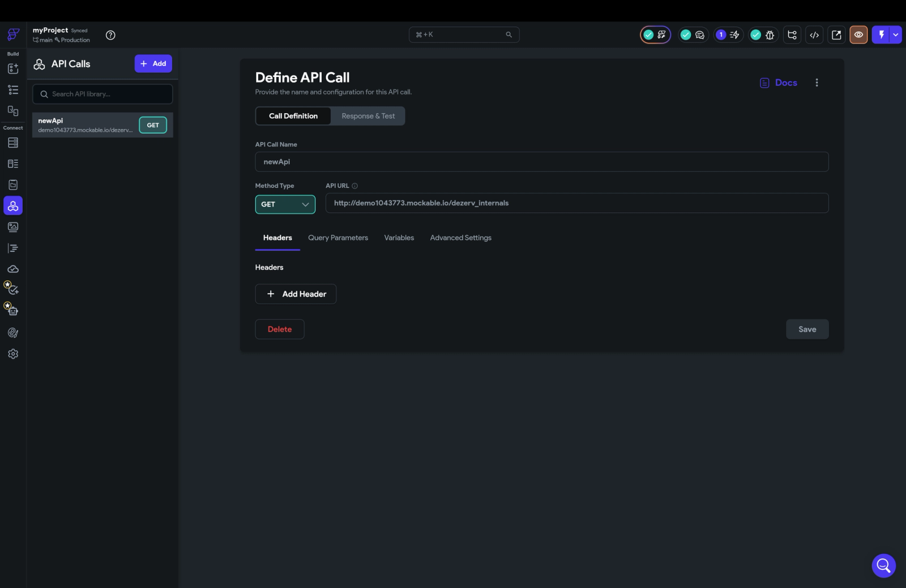This screenshot has height=588, width=906.
Task: Click the Add Header button
Action: click(x=296, y=294)
